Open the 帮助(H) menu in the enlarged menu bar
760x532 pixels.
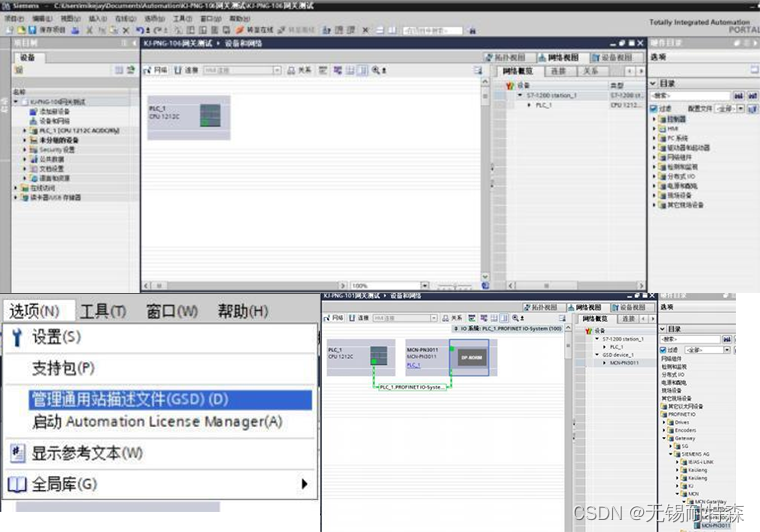tap(243, 311)
